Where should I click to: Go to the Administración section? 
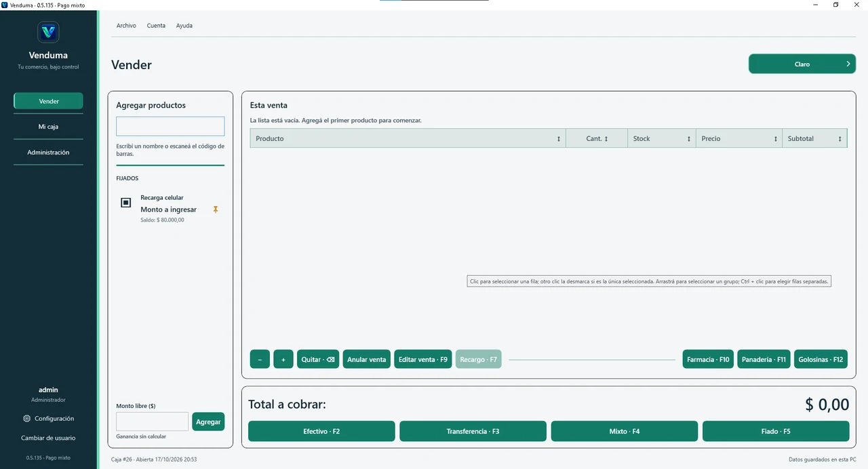(48, 152)
